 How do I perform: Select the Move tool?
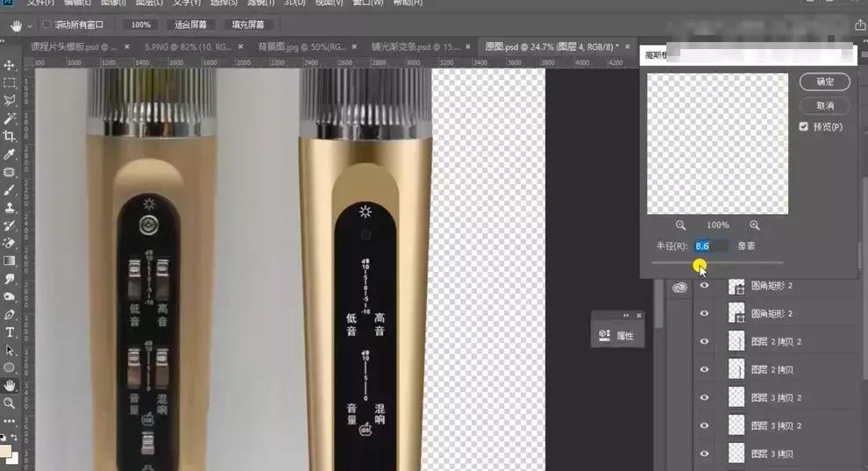(10, 65)
